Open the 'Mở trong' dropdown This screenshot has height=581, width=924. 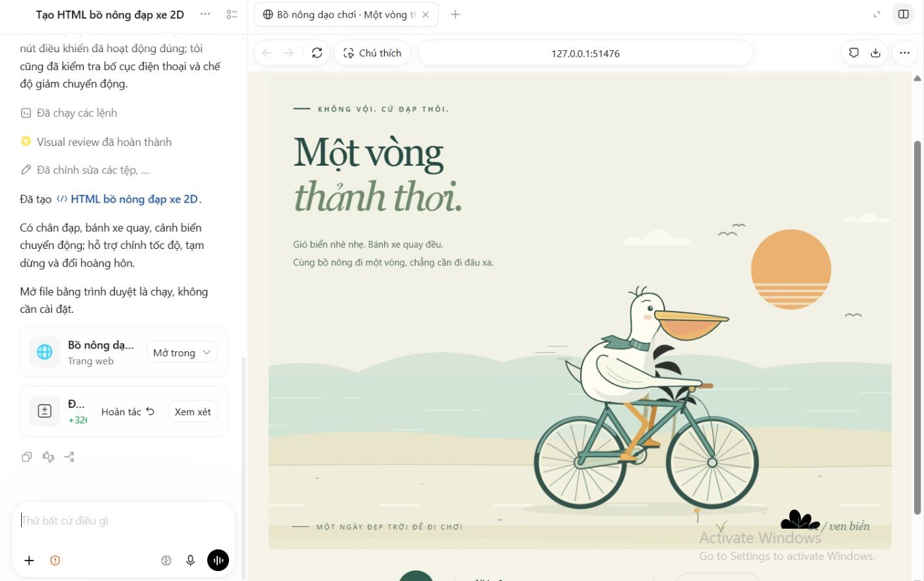pos(182,353)
